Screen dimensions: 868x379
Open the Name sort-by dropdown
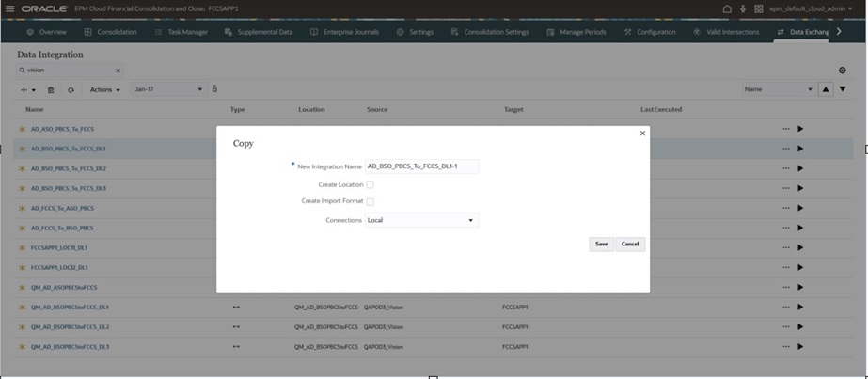click(x=779, y=89)
